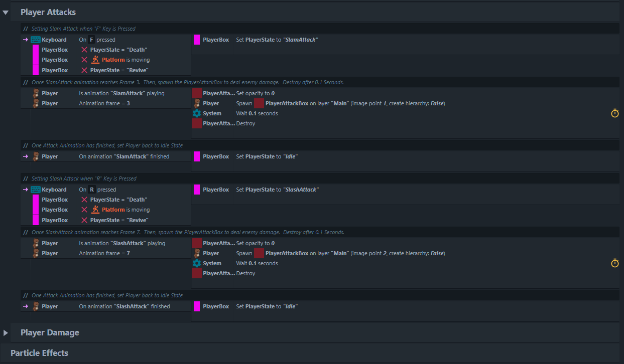
Task: Click Player sprite icon for animation frame = 3
Action: (36, 103)
